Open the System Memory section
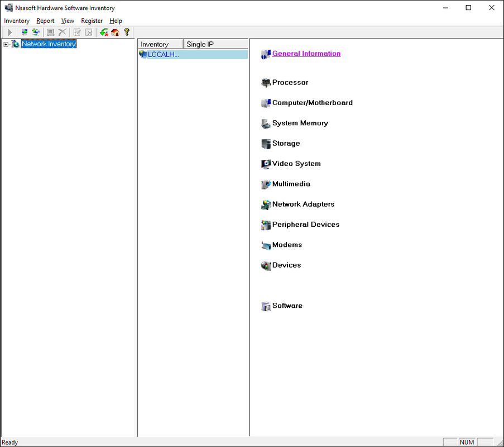 pos(300,123)
